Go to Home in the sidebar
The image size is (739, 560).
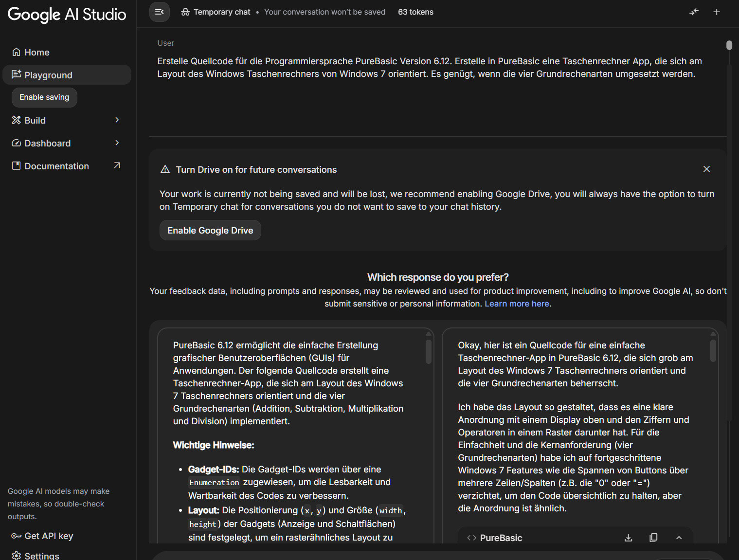tap(37, 53)
